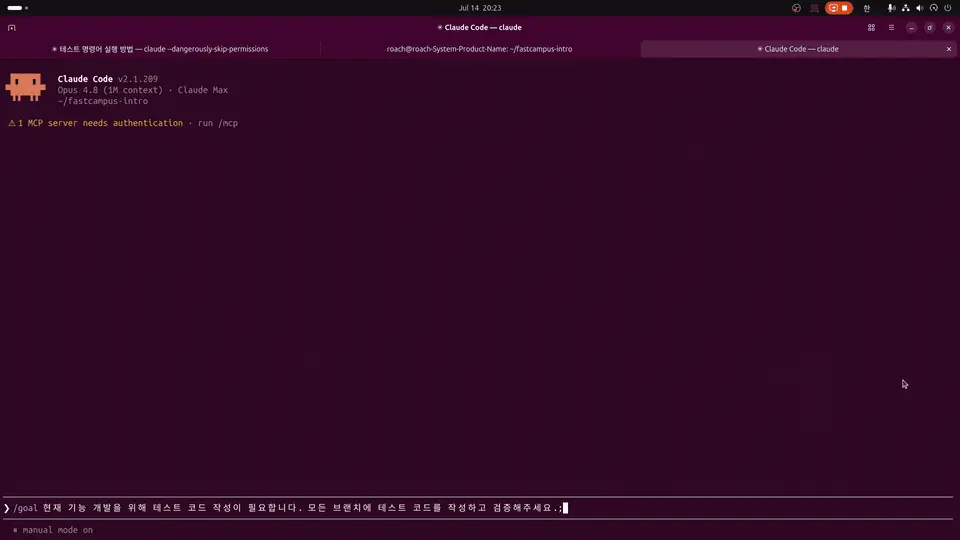Click the prompt chevron before /goal
960x540 pixels.
[x=7, y=508]
